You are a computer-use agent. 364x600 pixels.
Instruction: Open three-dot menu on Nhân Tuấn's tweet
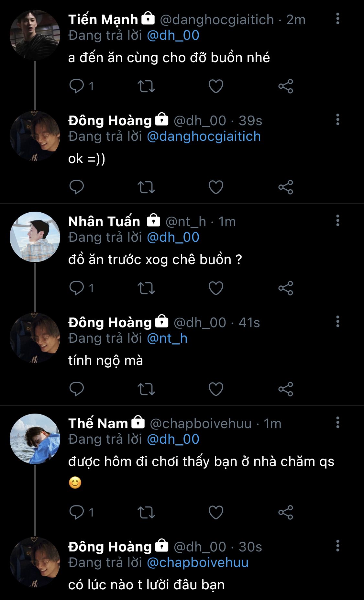338,221
